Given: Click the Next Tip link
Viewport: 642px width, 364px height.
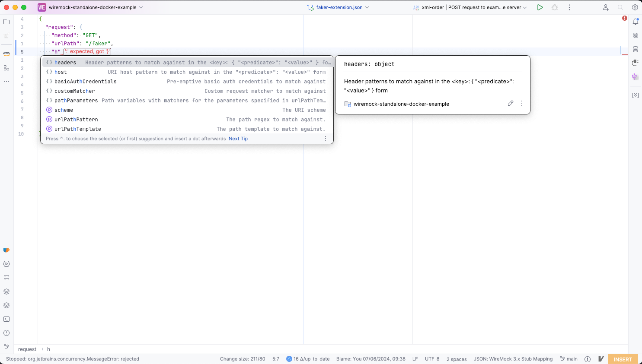Looking at the screenshot, I should tap(238, 139).
